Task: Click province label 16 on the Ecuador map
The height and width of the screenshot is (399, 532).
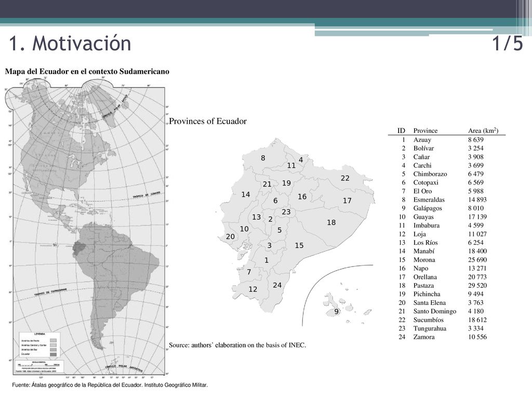Action: [302, 197]
